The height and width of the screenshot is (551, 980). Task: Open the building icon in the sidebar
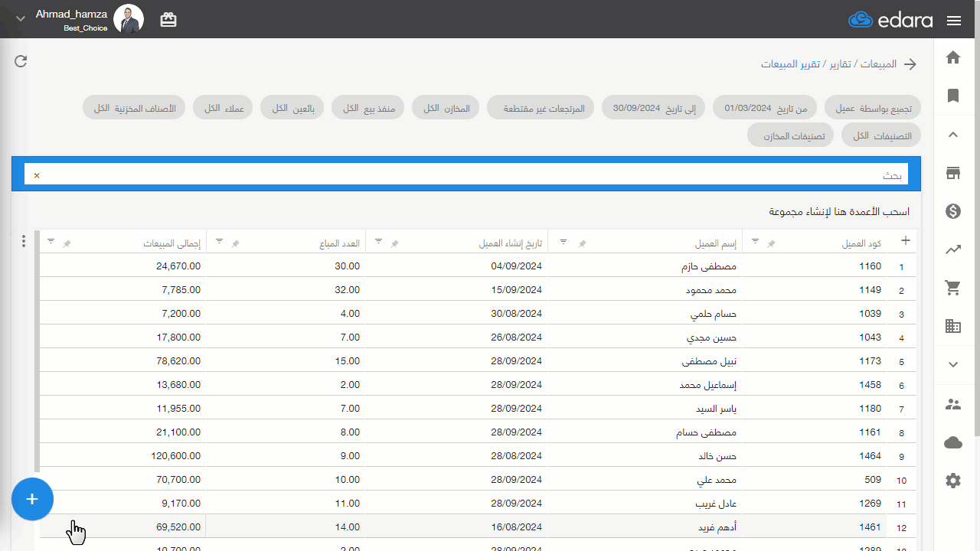953,326
